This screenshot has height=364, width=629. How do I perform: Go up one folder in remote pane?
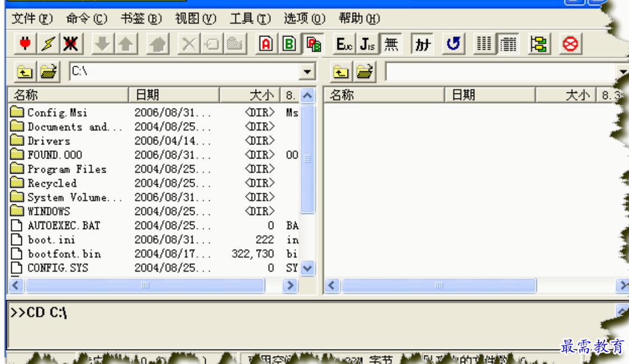click(x=341, y=72)
